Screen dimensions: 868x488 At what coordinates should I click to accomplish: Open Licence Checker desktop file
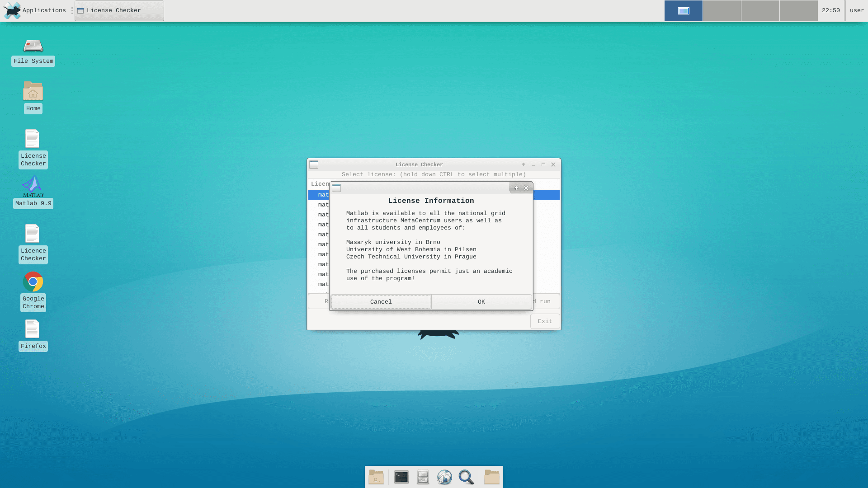point(33,234)
